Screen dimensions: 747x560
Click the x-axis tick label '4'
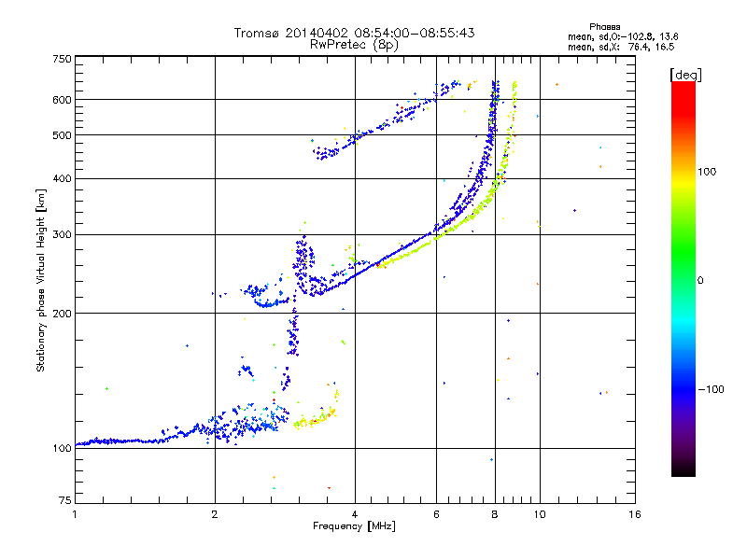point(355,514)
